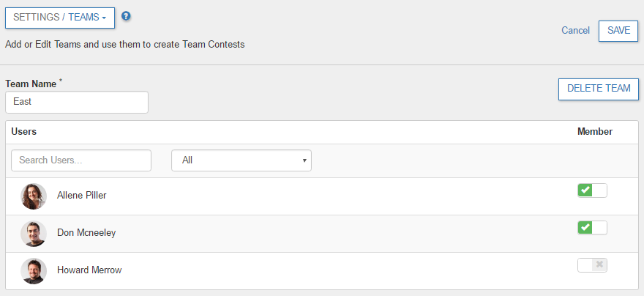Click the Delete Team button
This screenshot has height=296, width=644.
click(x=598, y=89)
